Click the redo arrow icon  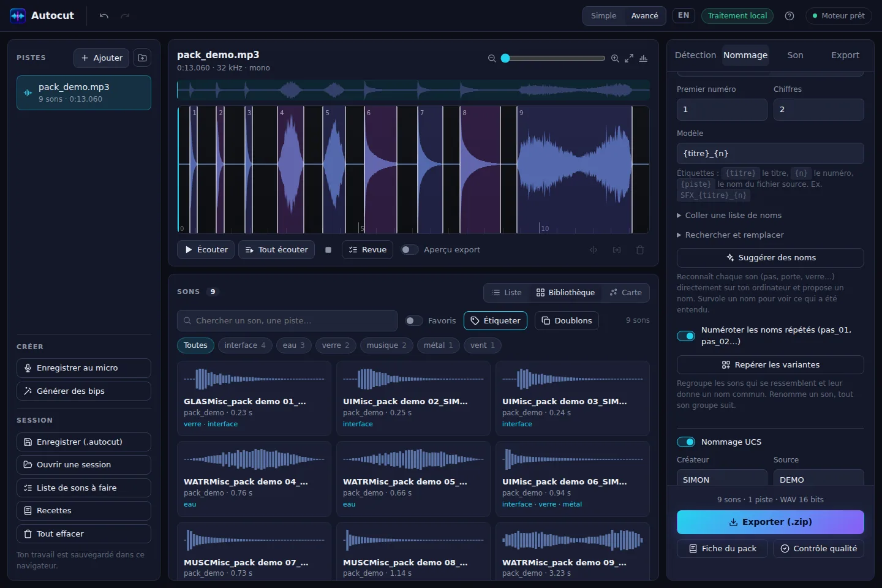point(125,16)
